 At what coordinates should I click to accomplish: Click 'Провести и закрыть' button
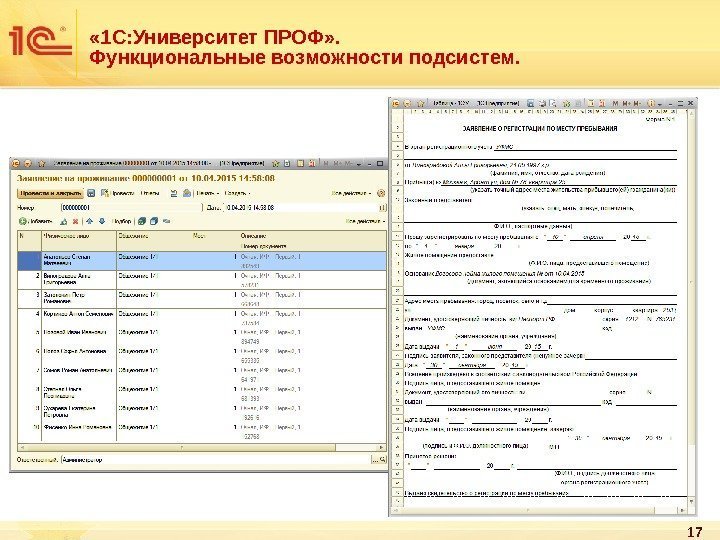pos(51,193)
